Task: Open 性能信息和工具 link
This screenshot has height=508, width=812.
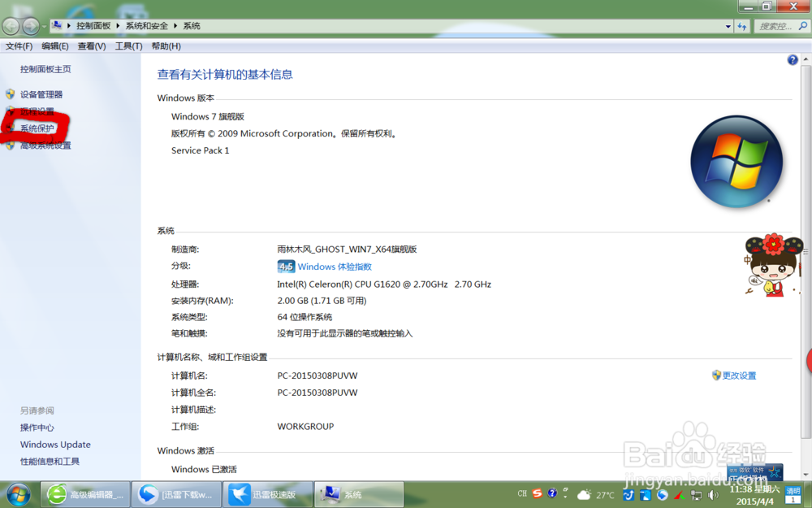Action: pyautogui.click(x=50, y=462)
